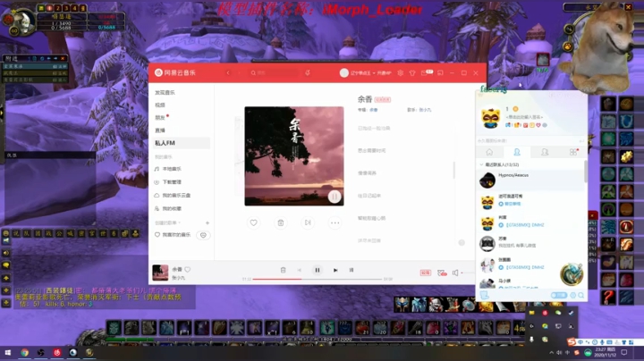Open 我的收藏 in the sidebar
This screenshot has height=361, width=644.
point(172,208)
